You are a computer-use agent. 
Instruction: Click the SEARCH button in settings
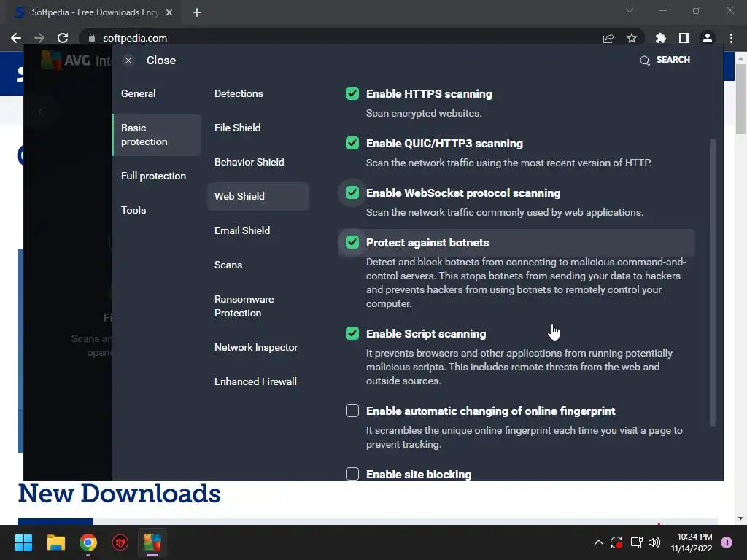tap(673, 60)
